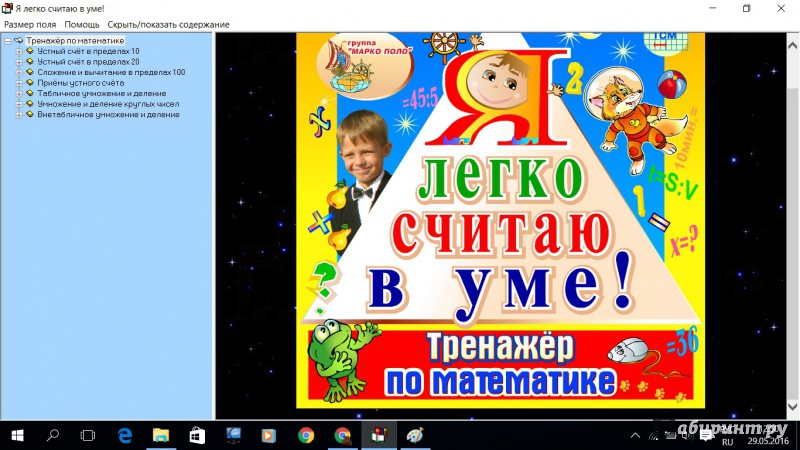The height and width of the screenshot is (450, 800).
Task: Click icon beside 'Устный счёт в пределах 10'
Action: pos(29,51)
